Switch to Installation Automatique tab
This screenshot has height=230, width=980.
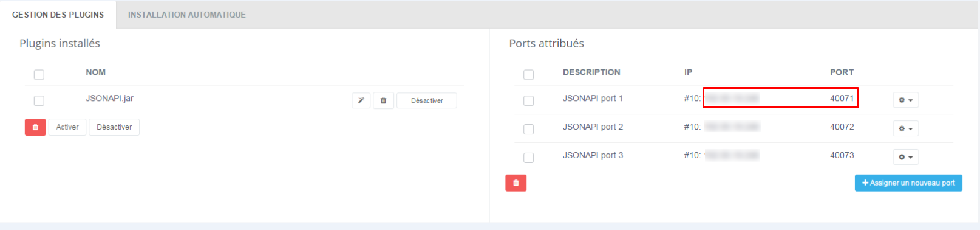pyautogui.click(x=186, y=15)
